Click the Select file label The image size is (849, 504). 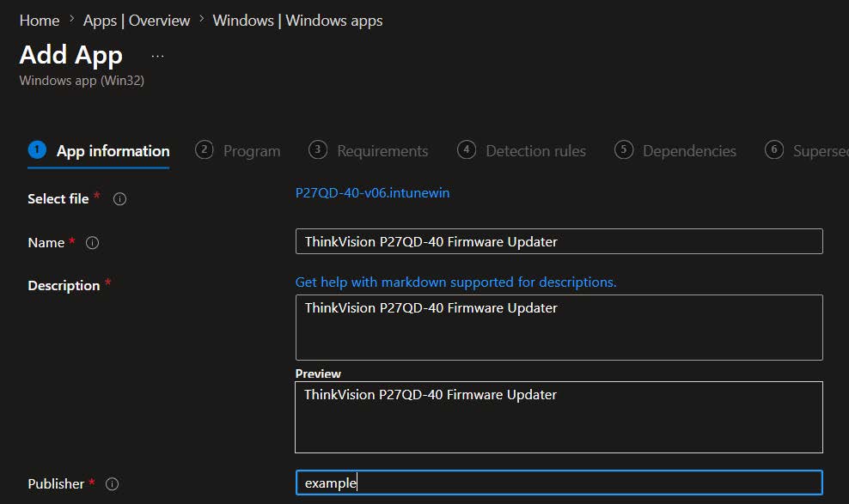coord(58,199)
